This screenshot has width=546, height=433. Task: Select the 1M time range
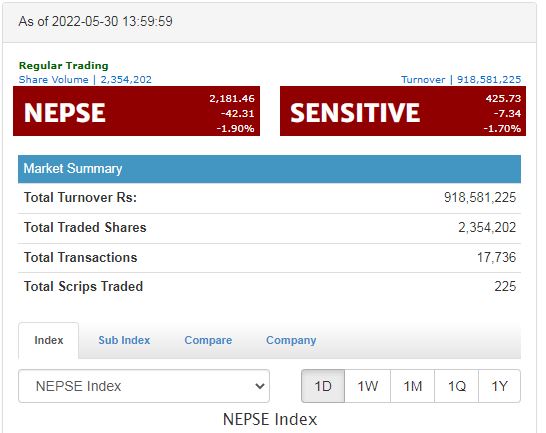pyautogui.click(x=412, y=386)
